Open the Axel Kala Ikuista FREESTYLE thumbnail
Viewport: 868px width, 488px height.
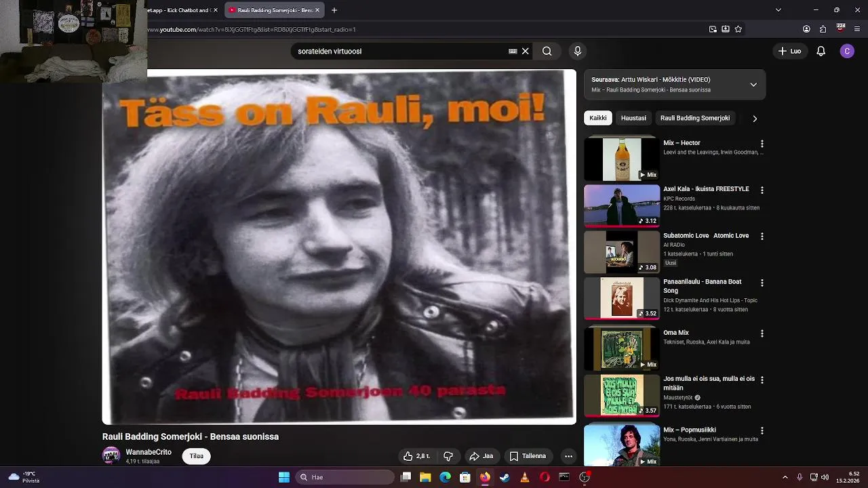point(622,205)
